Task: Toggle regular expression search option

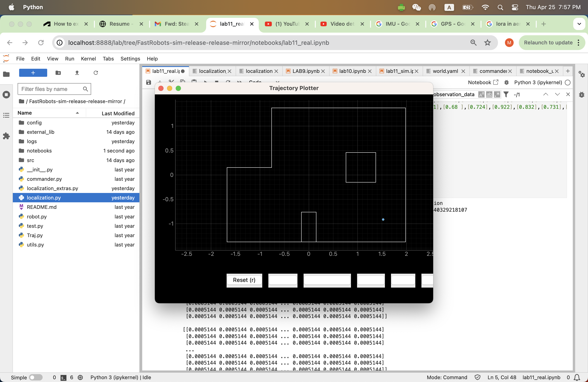Action: pyautogui.click(x=497, y=94)
